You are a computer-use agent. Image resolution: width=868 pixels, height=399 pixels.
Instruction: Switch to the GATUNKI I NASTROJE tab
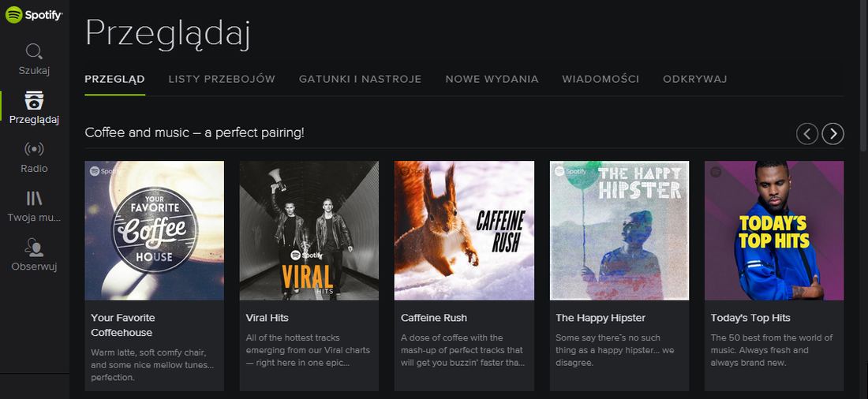[x=361, y=79]
